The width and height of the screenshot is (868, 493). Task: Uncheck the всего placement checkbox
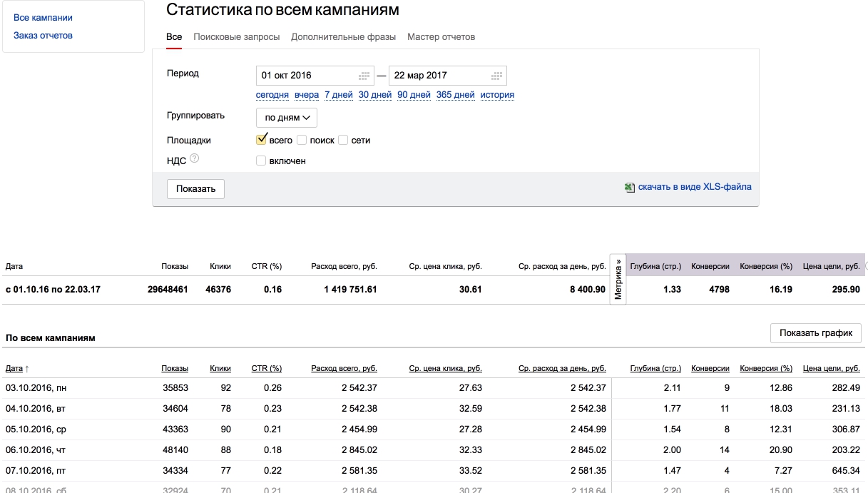261,140
